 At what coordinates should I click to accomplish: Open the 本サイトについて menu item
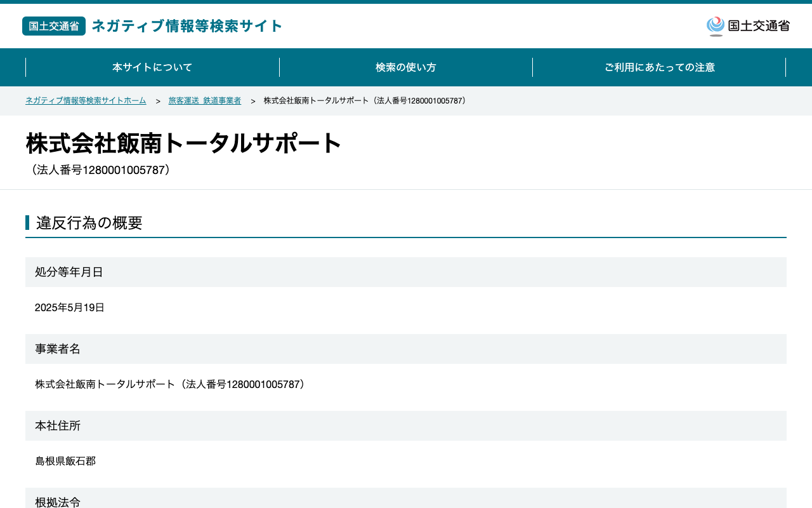click(x=152, y=67)
